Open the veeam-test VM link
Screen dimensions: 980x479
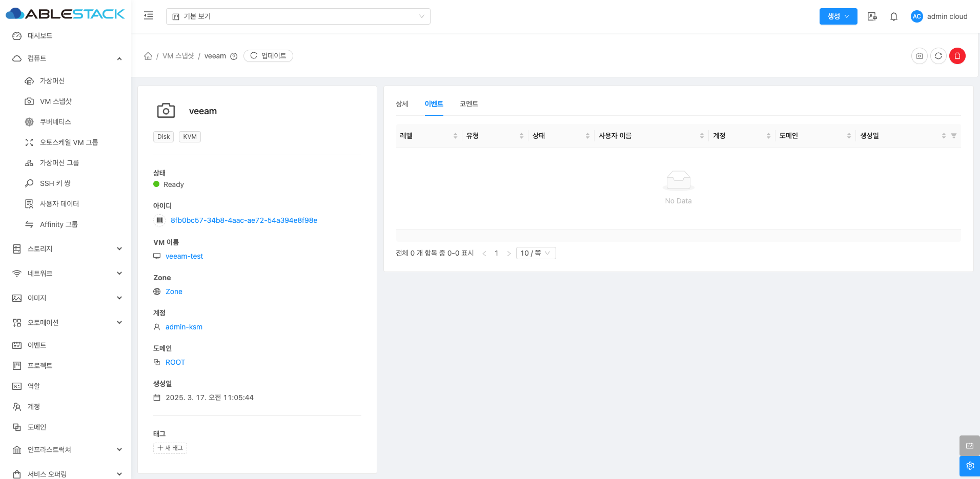[x=184, y=256]
